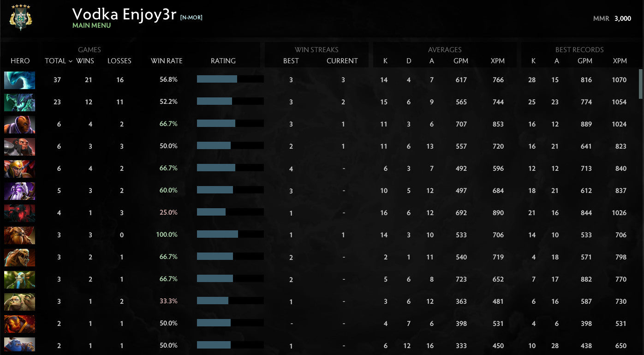The height and width of the screenshot is (355, 644).
Task: Click the MMR value 3,000
Action: (624, 19)
